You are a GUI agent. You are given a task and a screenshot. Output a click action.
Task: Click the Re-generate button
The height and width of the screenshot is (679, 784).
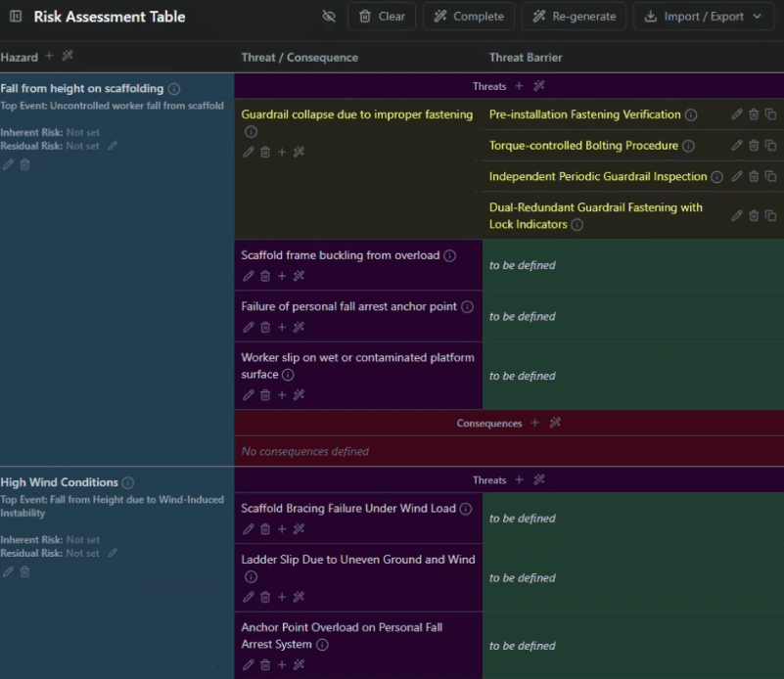[x=575, y=17]
